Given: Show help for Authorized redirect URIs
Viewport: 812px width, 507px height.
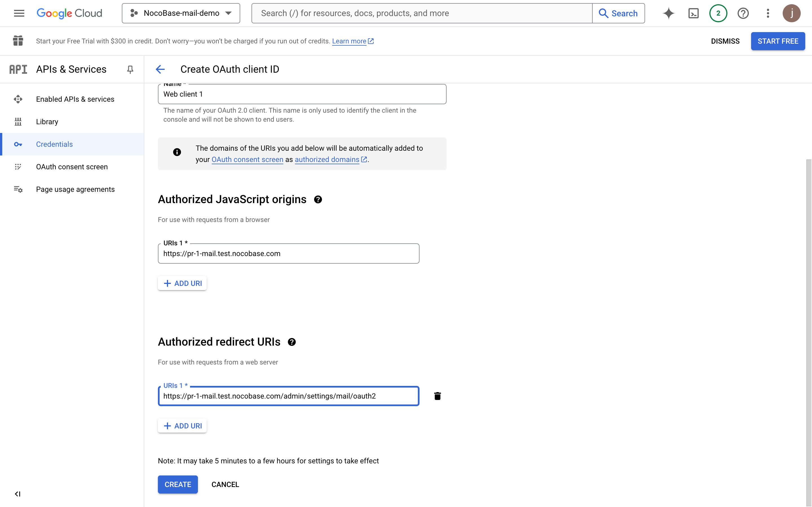Looking at the screenshot, I should pos(292,342).
